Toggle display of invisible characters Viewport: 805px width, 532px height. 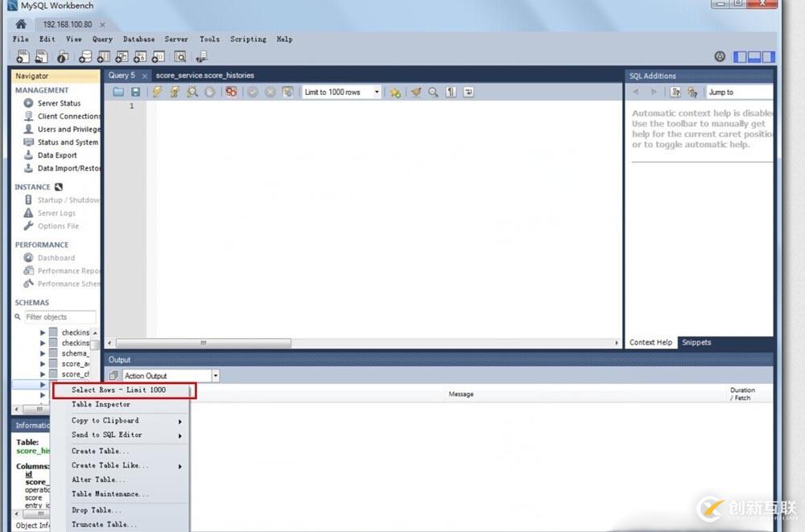coord(451,92)
